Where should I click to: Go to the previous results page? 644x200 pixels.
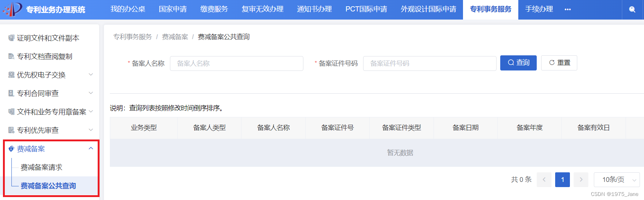click(x=544, y=180)
